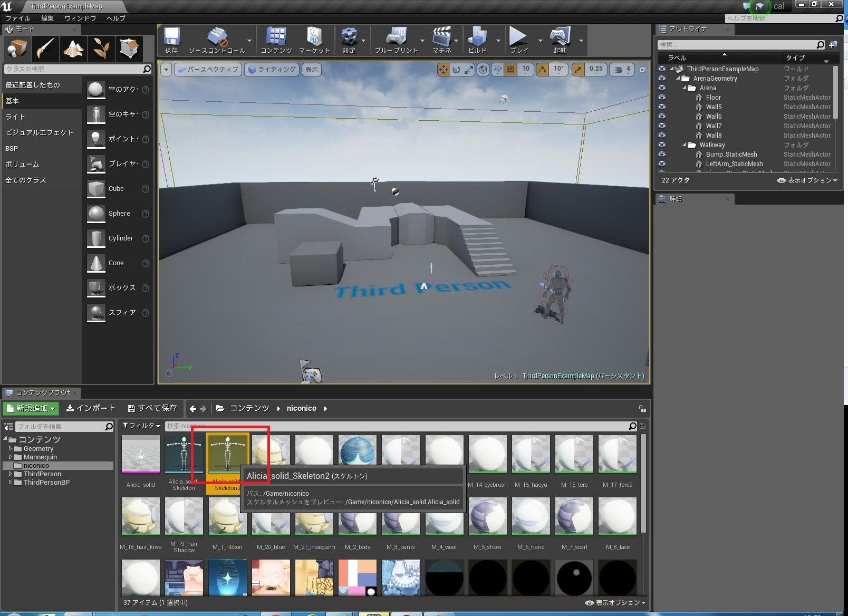Hide ArenaGeometry folder with its eye icon

coord(662,79)
